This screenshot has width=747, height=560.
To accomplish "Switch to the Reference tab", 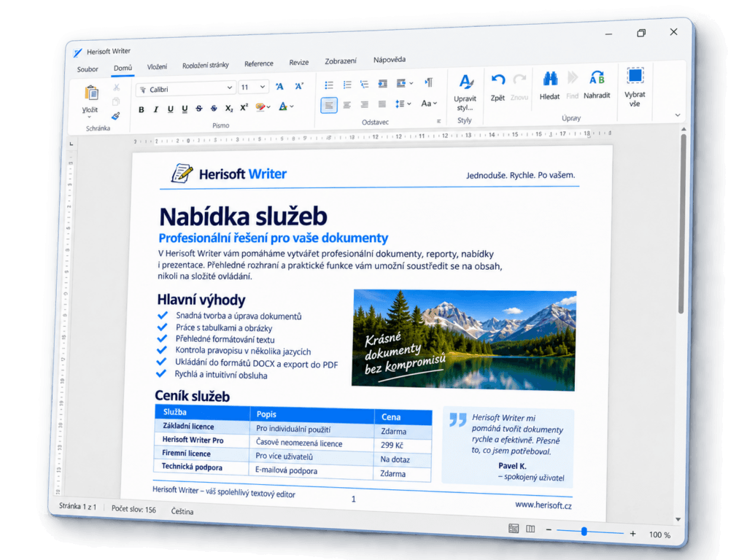I will [259, 64].
